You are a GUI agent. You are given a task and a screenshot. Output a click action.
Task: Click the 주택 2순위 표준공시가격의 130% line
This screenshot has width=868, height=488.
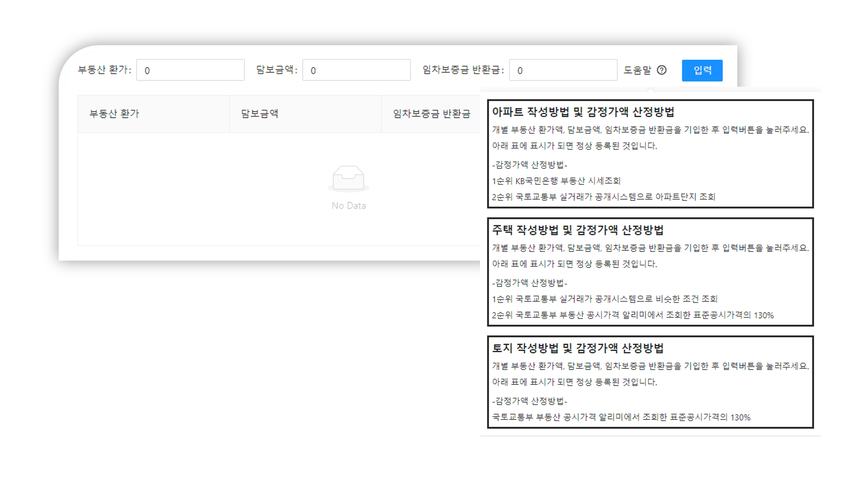point(633,315)
